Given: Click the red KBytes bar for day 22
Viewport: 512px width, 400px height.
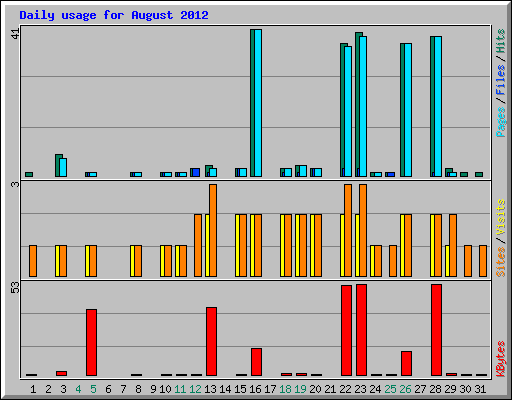Looking at the screenshot, I should pos(346,330).
